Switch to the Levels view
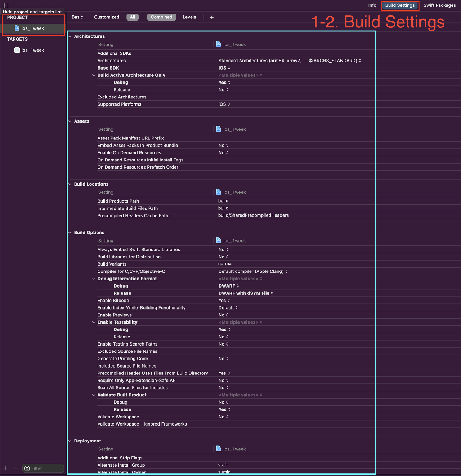Viewport: 461px width, 476px height. [x=189, y=17]
